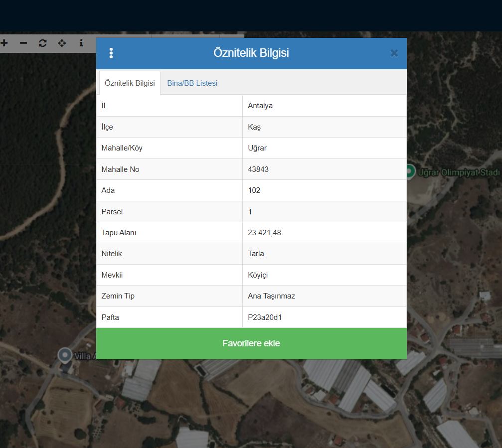Select the Mahalle/Köy value Uğrar
This screenshot has width=502, height=448.
click(257, 148)
